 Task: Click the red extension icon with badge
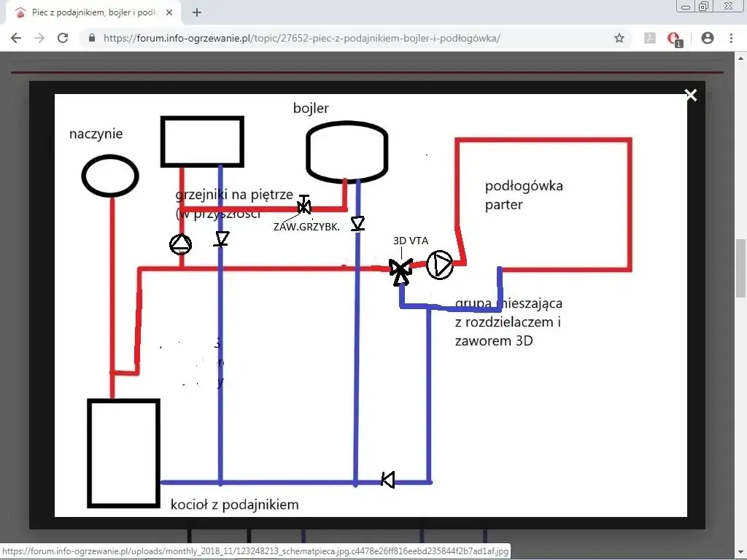click(x=675, y=39)
